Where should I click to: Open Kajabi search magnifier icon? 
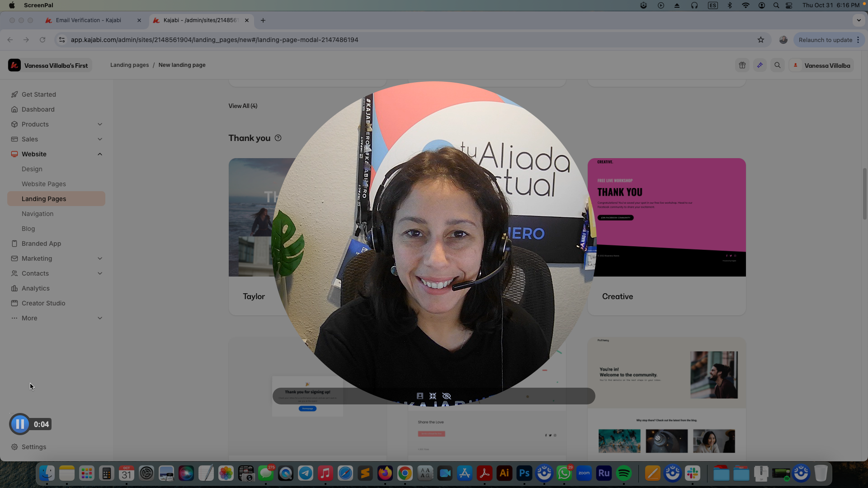(778, 66)
